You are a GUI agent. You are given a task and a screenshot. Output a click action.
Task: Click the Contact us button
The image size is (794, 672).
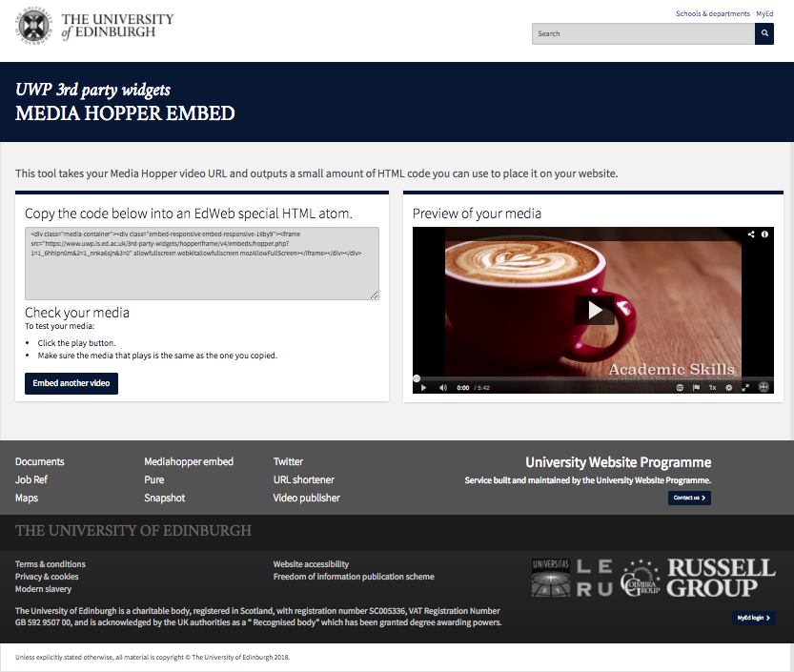click(689, 498)
